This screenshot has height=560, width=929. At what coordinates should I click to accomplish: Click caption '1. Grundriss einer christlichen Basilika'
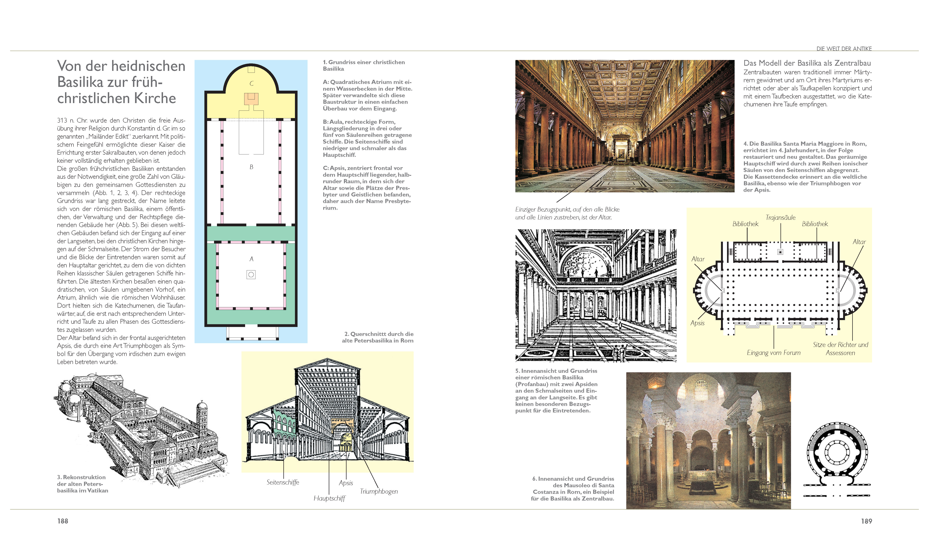click(x=364, y=65)
